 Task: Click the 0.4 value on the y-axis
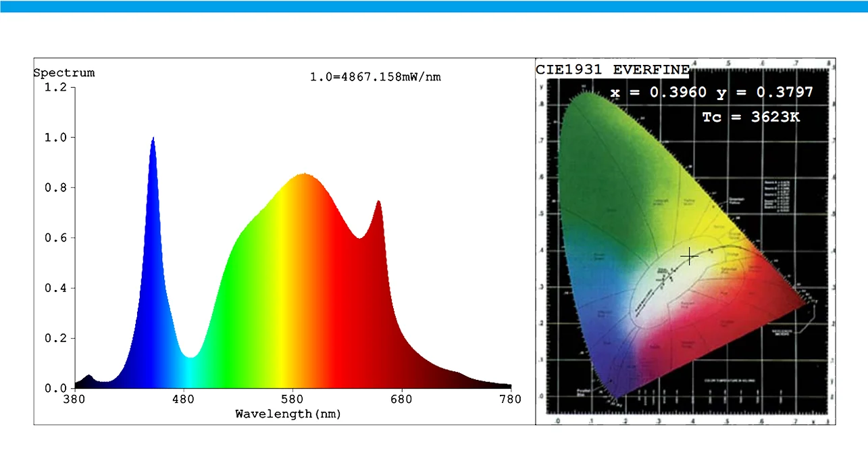[x=55, y=288]
